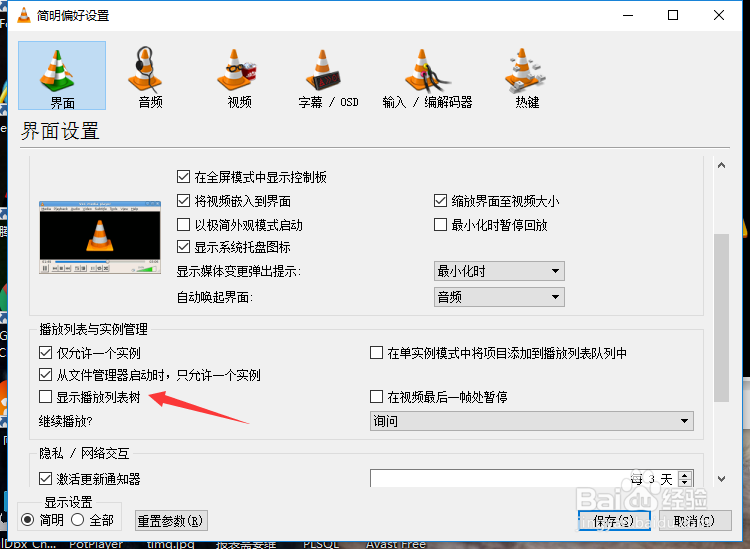750x549 pixels.
Task: Minimize the 简明偏好设置 window
Action: (x=628, y=15)
